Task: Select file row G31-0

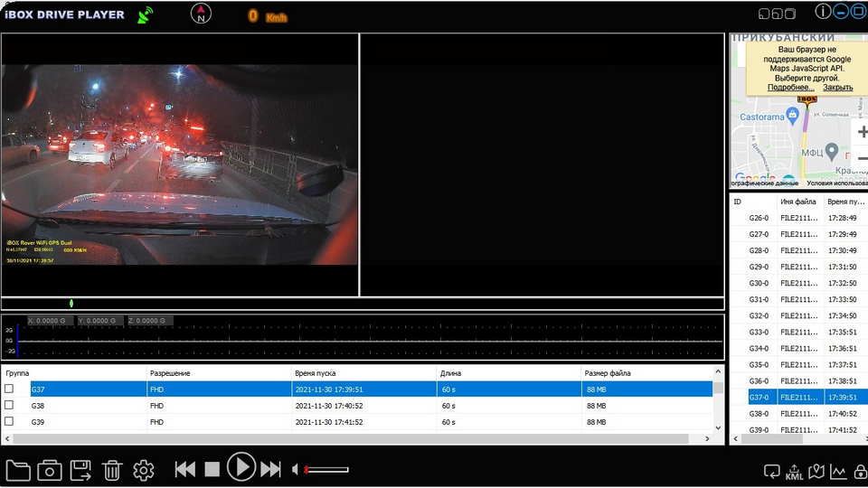Action: 798,299
